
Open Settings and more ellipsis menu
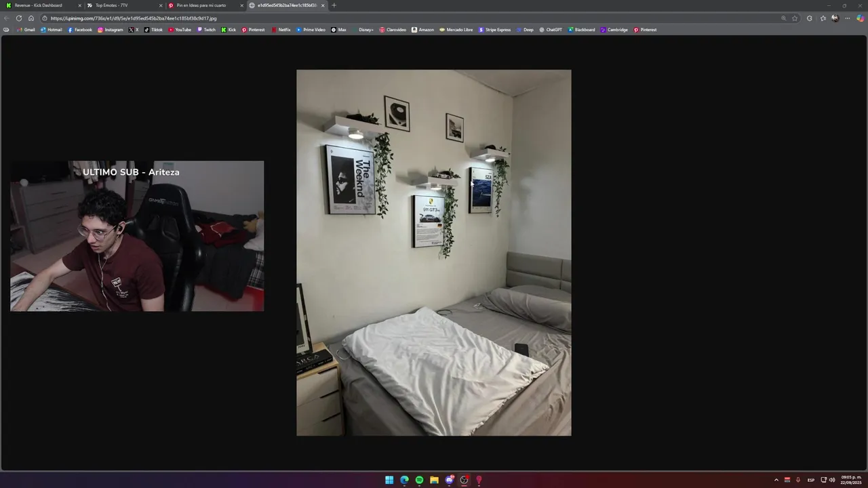847,18
